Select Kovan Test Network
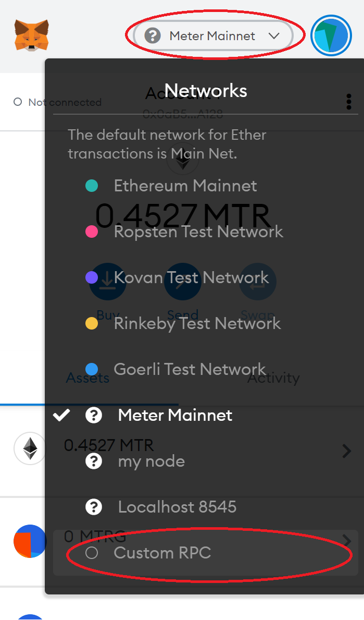This screenshot has width=364, height=620. click(191, 277)
